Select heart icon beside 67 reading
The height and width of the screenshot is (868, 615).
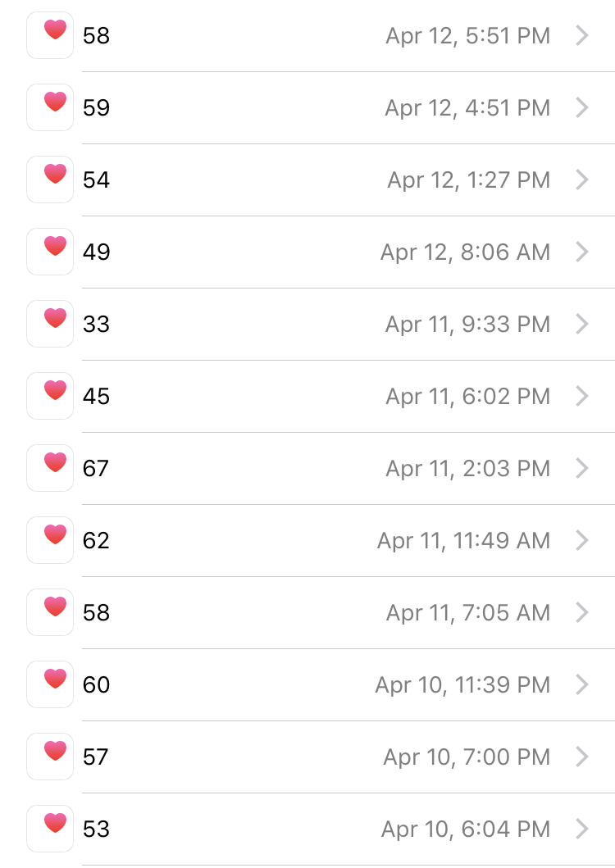50,468
